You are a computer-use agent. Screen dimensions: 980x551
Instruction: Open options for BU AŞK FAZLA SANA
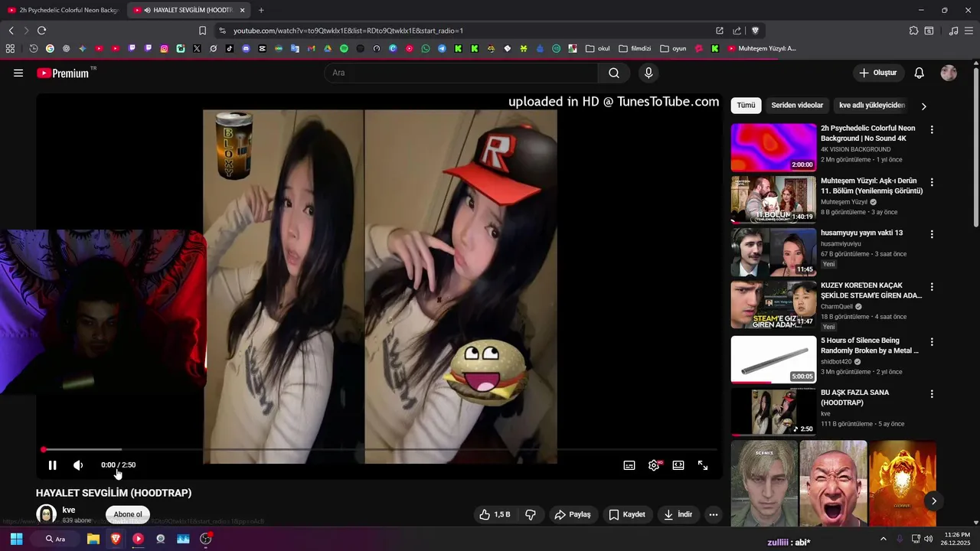click(x=932, y=394)
